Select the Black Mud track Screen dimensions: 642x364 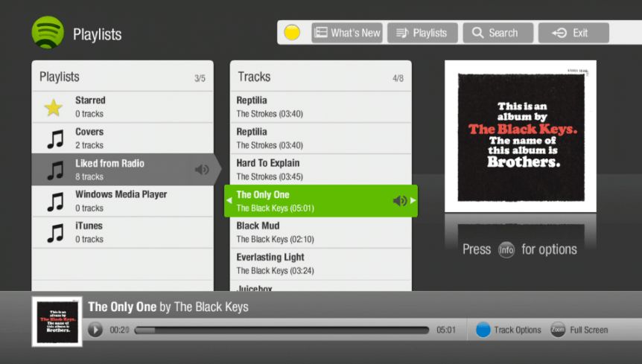click(320, 232)
